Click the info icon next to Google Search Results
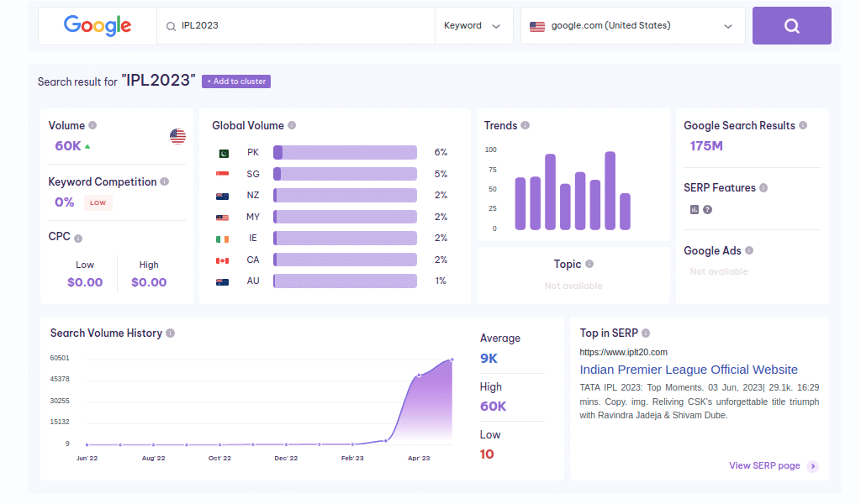The width and height of the screenshot is (861, 504). (x=803, y=125)
